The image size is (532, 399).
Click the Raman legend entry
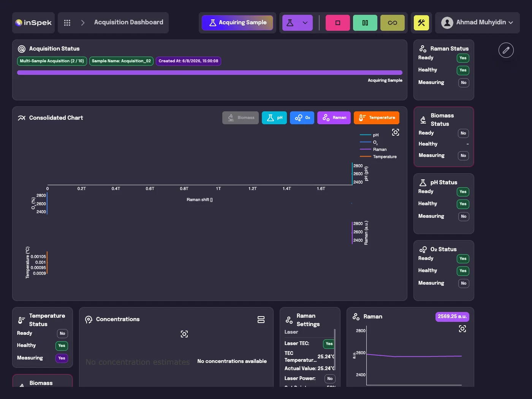coord(373,149)
